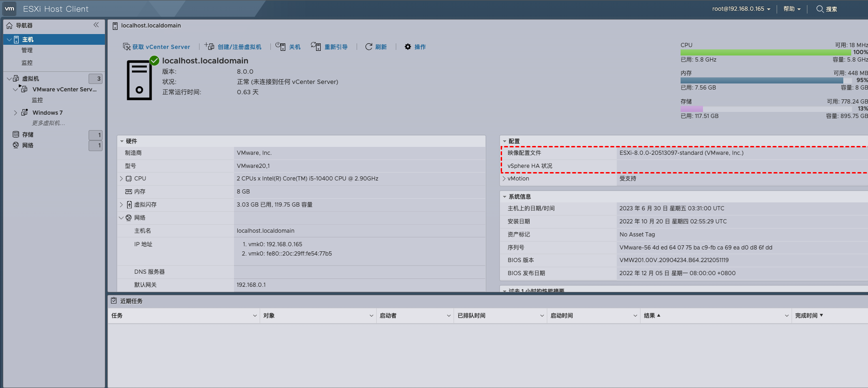Viewport: 868px width, 388px height.
Task: Open the more virtual machines link
Action: point(48,123)
